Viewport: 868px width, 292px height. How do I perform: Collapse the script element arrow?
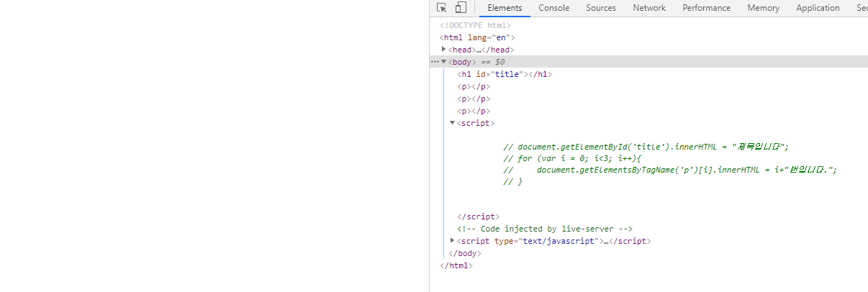(452, 123)
